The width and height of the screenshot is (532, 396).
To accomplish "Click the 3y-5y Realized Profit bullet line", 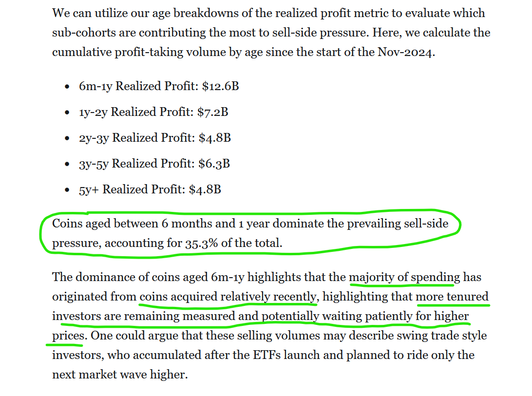I will pyautogui.click(x=154, y=164).
